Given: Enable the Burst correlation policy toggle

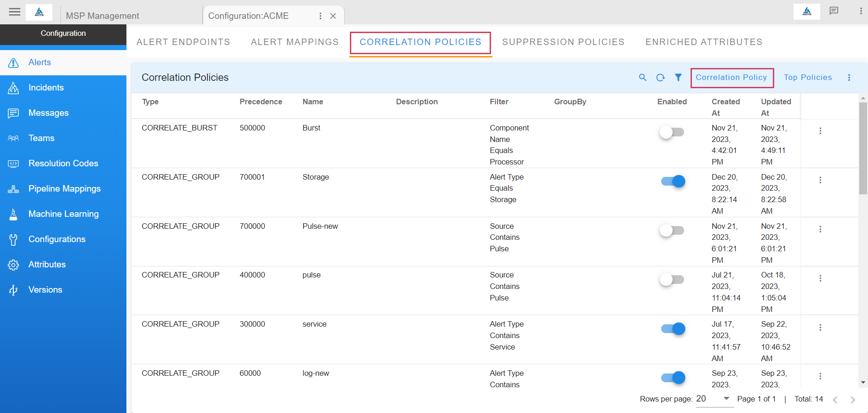Looking at the screenshot, I should click(672, 132).
